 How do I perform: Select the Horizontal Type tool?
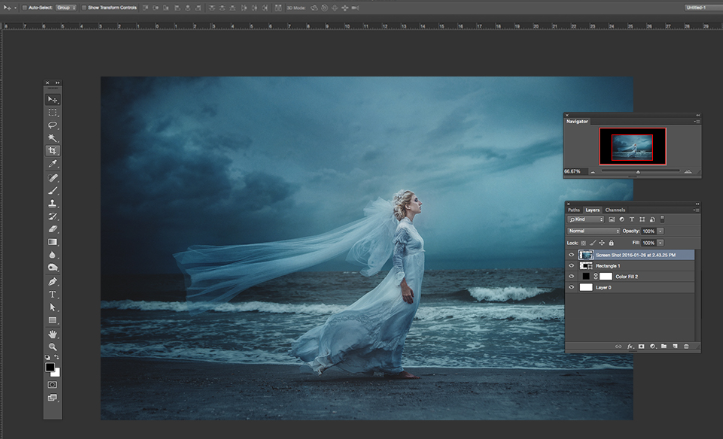click(52, 295)
